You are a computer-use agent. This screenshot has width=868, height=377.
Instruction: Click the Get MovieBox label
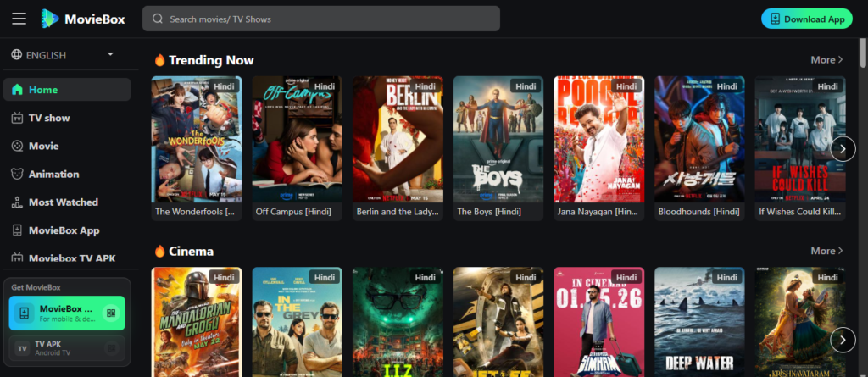pyautogui.click(x=36, y=287)
